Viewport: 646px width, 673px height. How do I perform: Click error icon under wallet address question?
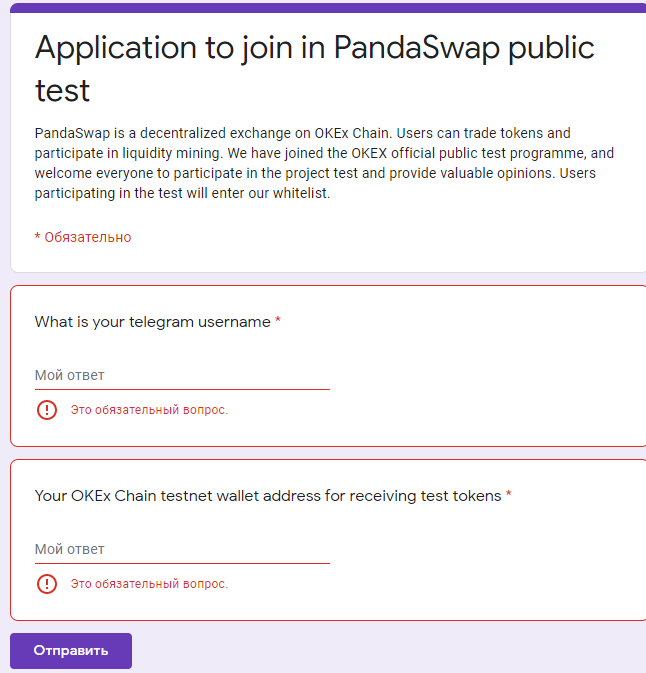(x=46, y=584)
